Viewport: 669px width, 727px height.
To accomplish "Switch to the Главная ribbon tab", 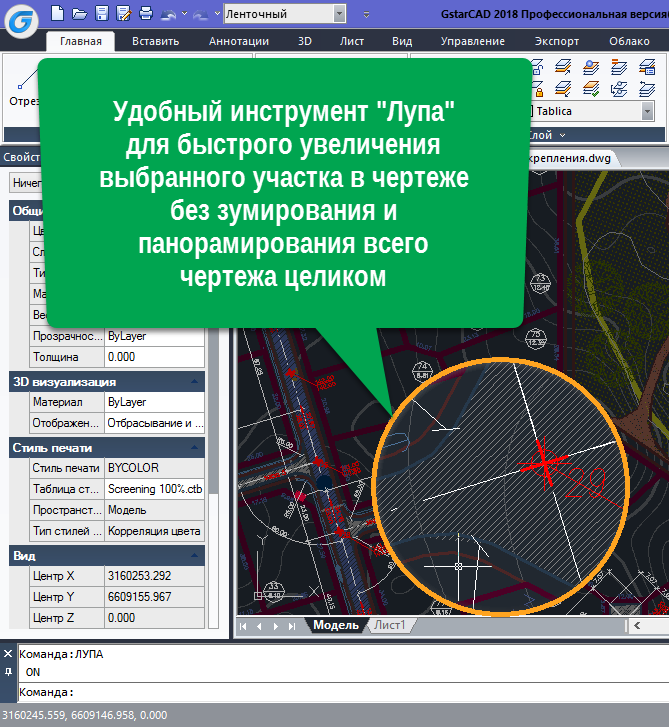I will point(81,41).
